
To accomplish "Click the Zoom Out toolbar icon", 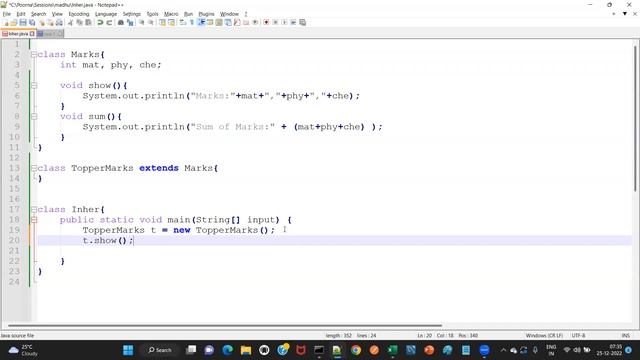I will coord(151,23).
